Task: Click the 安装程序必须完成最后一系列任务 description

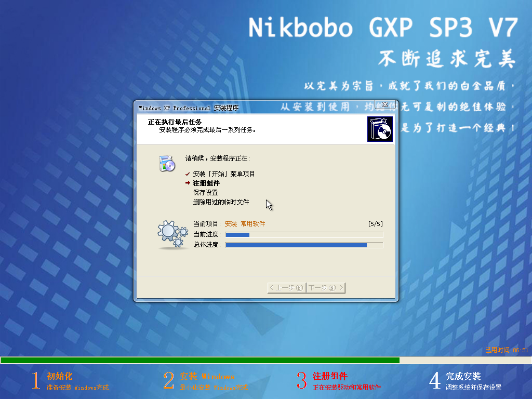Action: tap(207, 129)
